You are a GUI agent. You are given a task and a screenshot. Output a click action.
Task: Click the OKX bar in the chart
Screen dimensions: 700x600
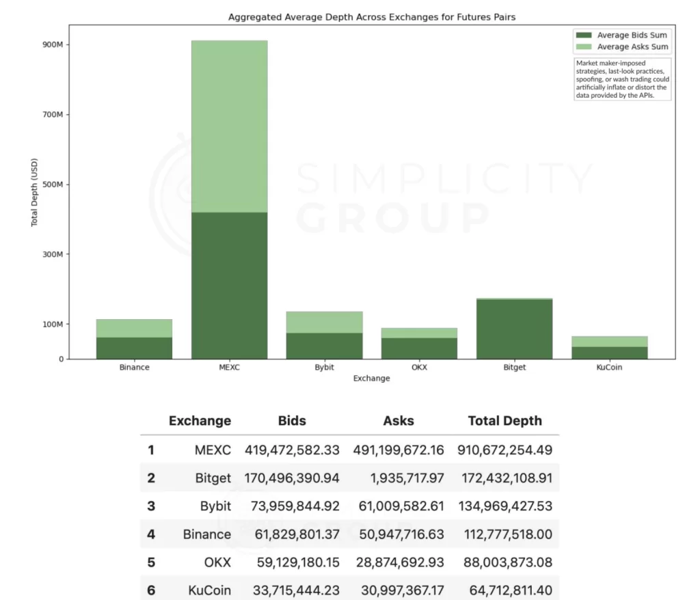point(419,343)
